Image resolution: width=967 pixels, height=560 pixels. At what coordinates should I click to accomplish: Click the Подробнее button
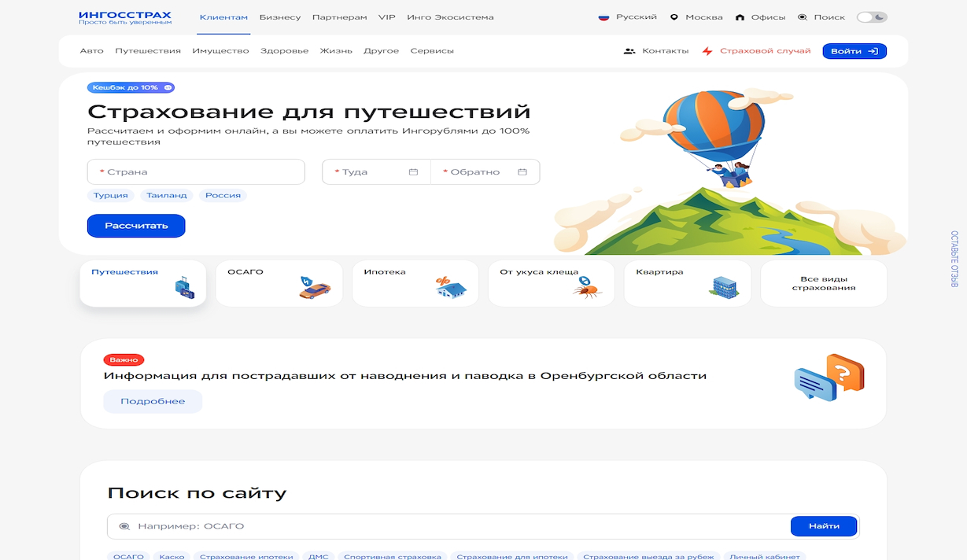tap(153, 401)
